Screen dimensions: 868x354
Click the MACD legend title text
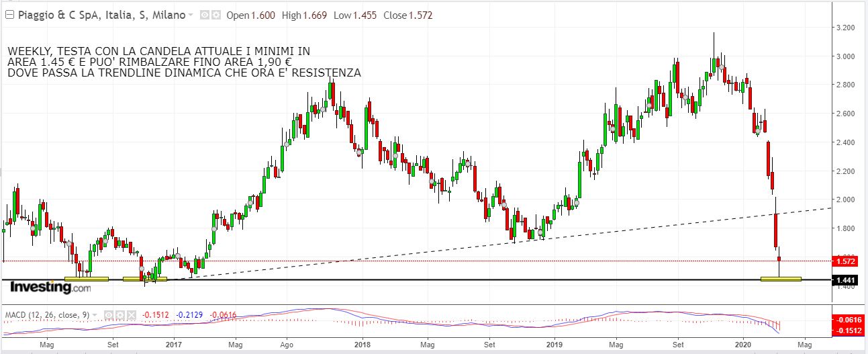pyautogui.click(x=47, y=314)
